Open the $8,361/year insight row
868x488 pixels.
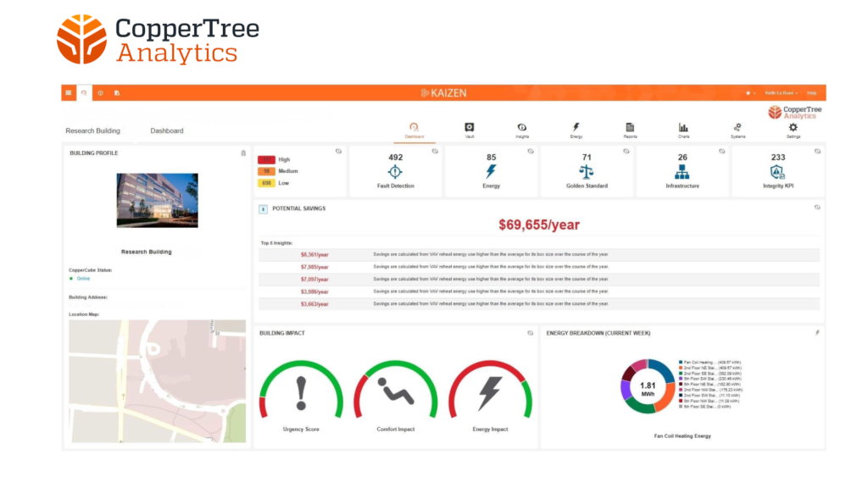coord(539,254)
